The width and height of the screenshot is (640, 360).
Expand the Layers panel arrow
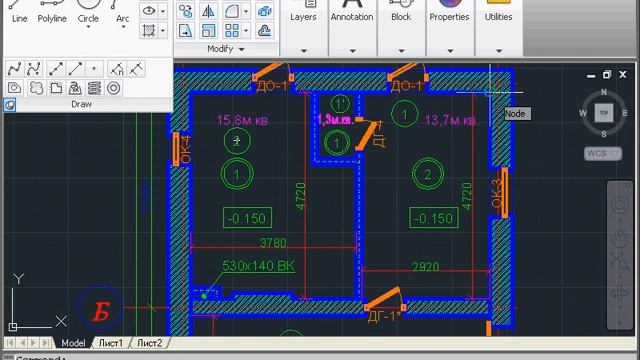(x=303, y=51)
